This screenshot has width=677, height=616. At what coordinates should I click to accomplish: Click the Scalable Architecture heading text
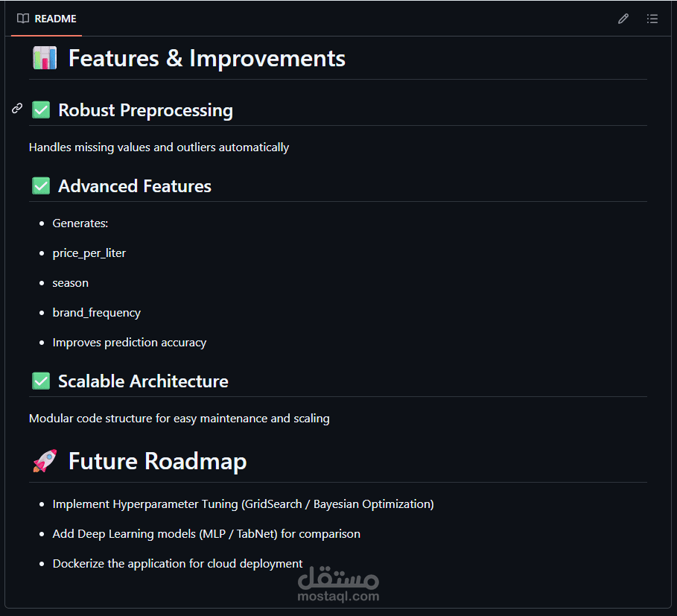point(143,381)
